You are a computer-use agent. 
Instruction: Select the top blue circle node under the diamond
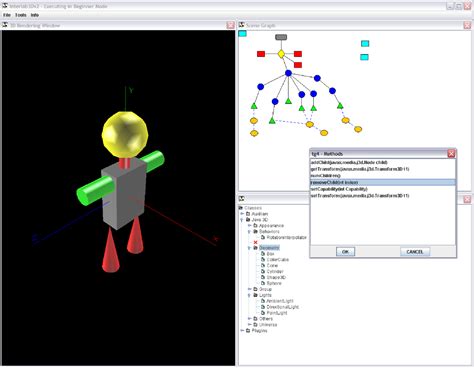pos(288,73)
